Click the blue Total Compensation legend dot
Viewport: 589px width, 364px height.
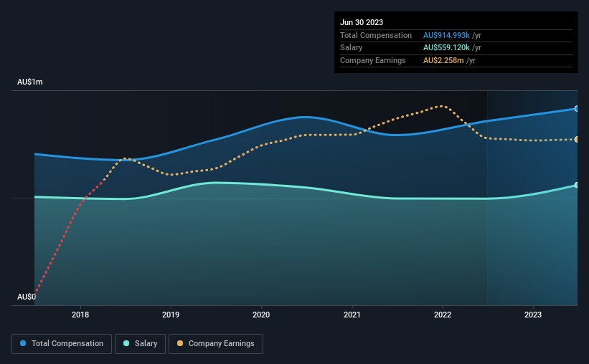pyautogui.click(x=23, y=343)
